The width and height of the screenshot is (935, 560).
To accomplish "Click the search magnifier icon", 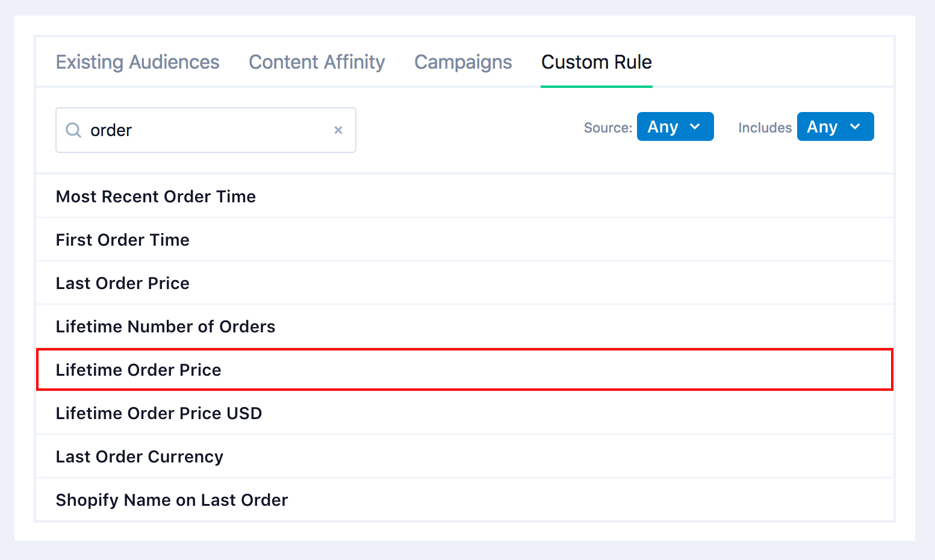I will point(73,130).
